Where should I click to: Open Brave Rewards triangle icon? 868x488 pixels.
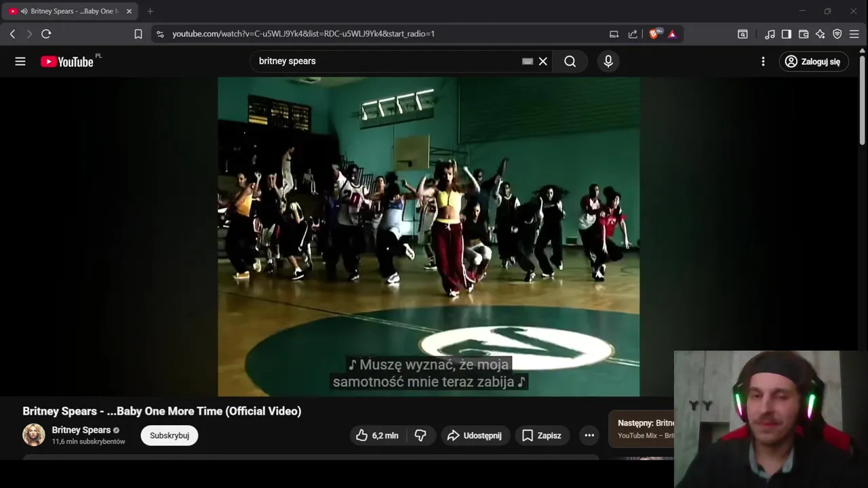point(672,34)
